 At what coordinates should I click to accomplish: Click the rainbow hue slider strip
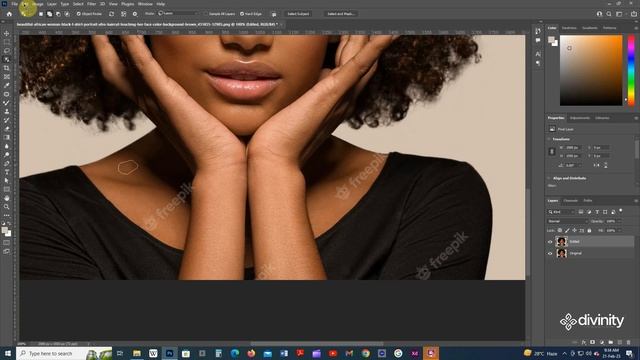pos(631,70)
